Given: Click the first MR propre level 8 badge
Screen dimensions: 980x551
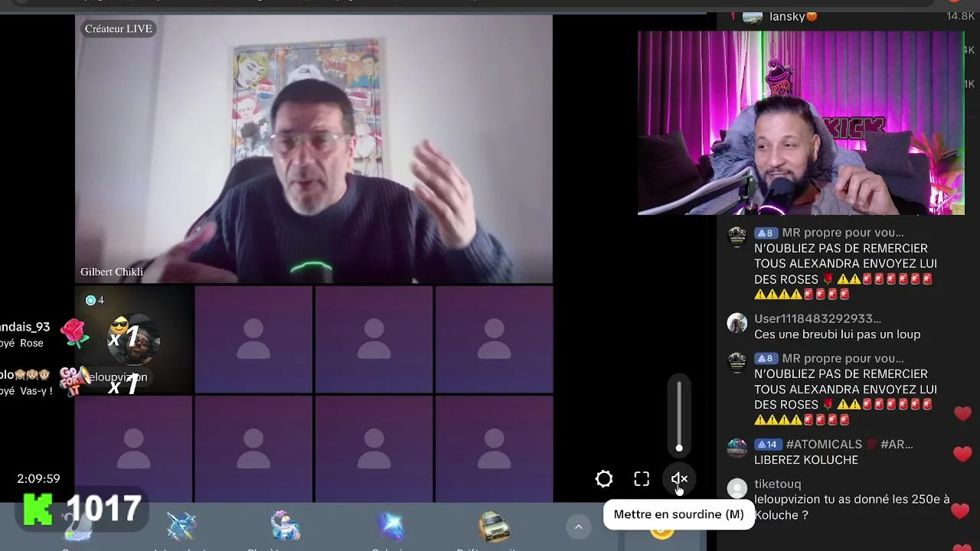Looking at the screenshot, I should 765,233.
